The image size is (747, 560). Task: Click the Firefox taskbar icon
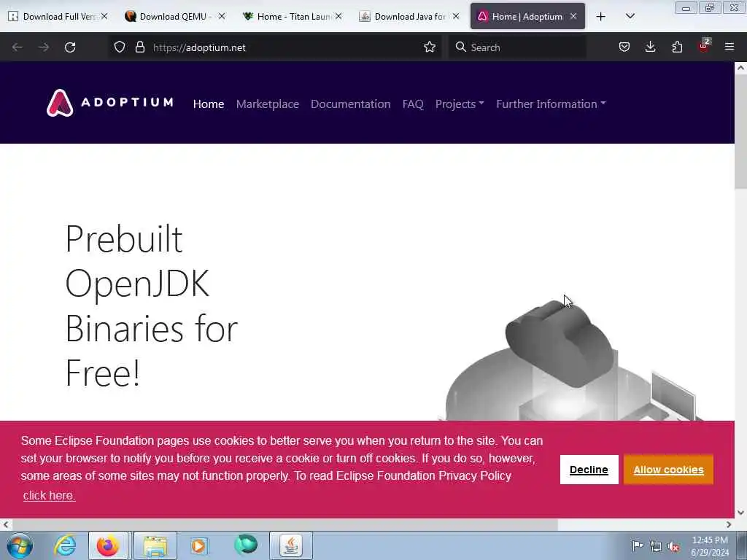click(x=108, y=545)
